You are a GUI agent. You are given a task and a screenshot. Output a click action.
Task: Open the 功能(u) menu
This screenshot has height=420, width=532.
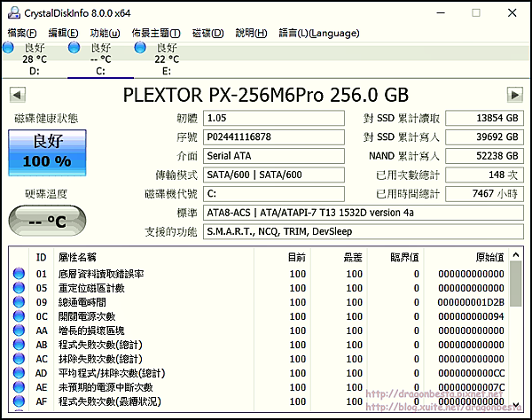pyautogui.click(x=105, y=33)
